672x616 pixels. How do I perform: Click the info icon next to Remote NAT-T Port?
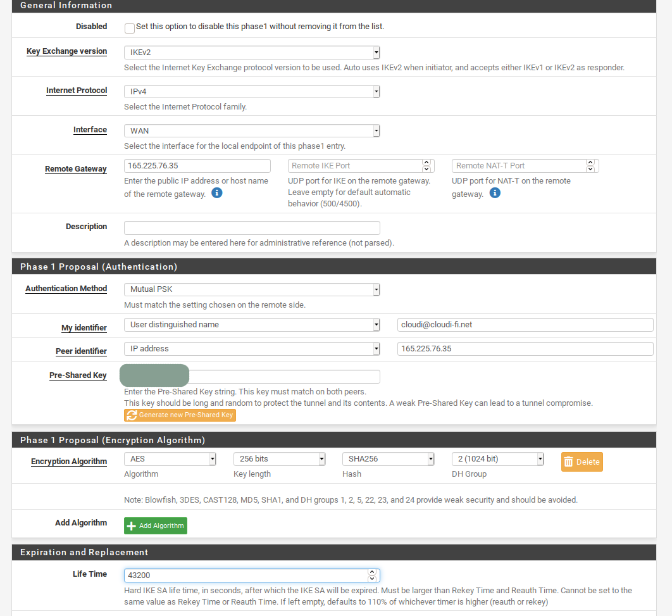pos(495,192)
